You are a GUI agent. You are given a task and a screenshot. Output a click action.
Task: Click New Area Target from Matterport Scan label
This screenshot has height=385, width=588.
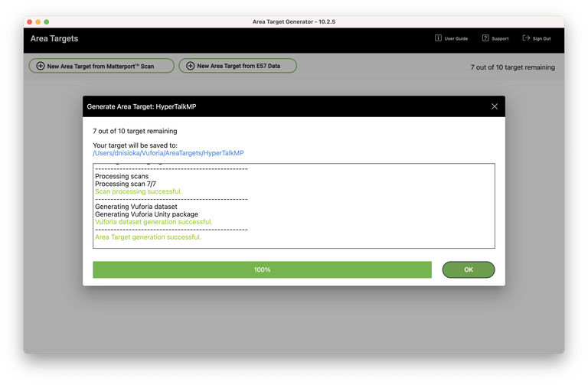(x=100, y=67)
